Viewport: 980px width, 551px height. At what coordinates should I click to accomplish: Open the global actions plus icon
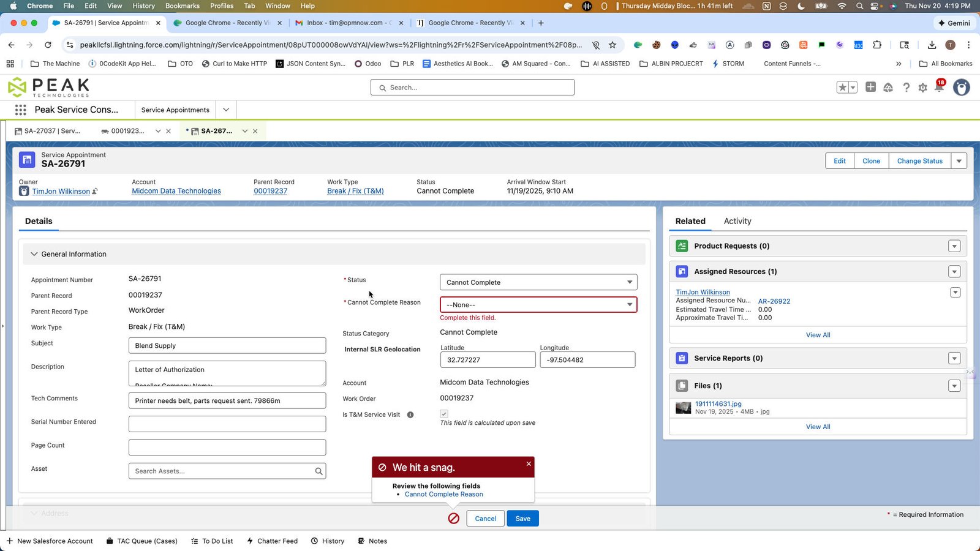(870, 87)
